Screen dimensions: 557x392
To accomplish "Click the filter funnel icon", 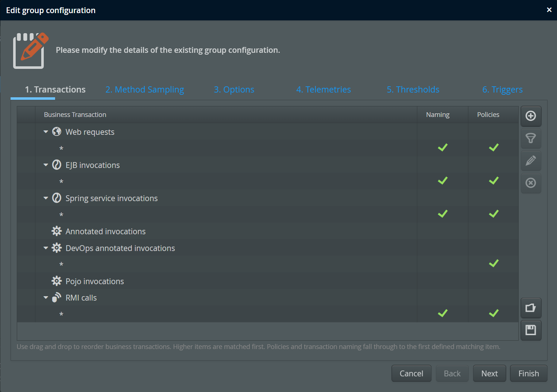I will (531, 138).
